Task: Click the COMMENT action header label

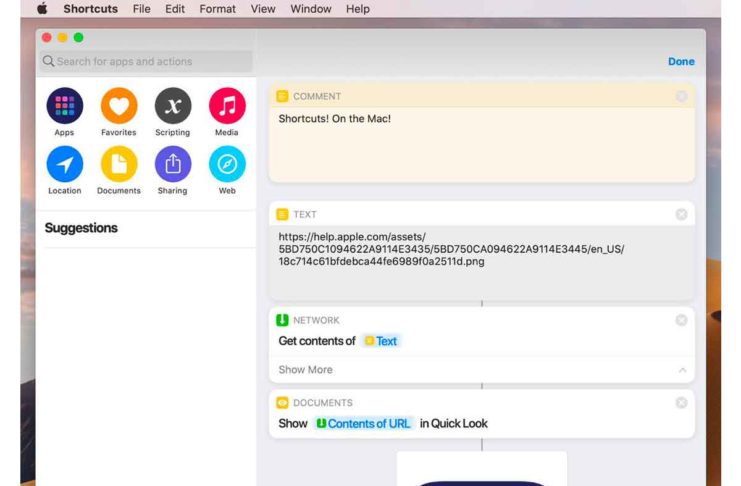Action: (317, 96)
